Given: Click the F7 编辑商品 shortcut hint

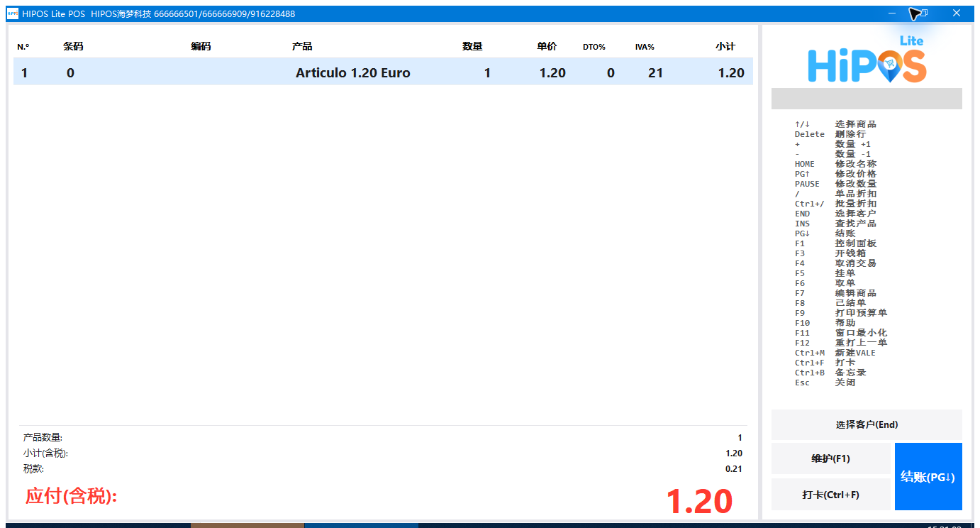Looking at the screenshot, I should tap(835, 293).
